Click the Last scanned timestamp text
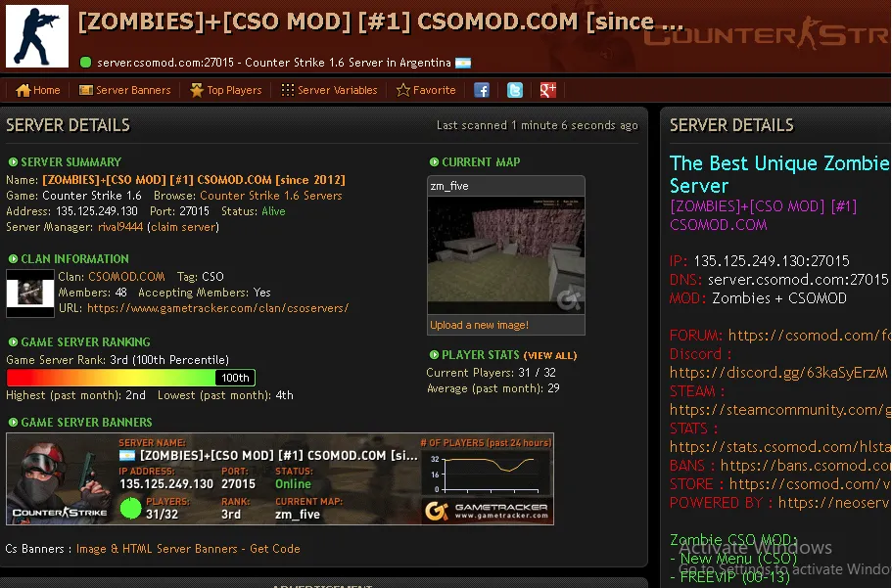892x588 pixels. [x=537, y=125]
